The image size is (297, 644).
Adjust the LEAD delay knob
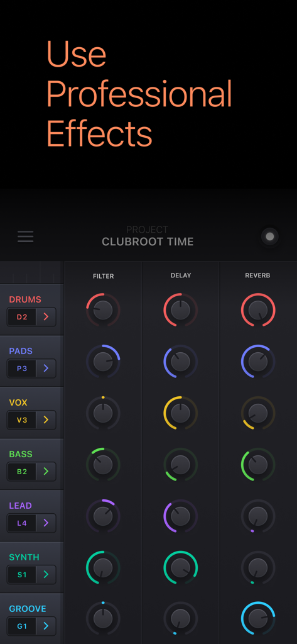[x=180, y=516]
